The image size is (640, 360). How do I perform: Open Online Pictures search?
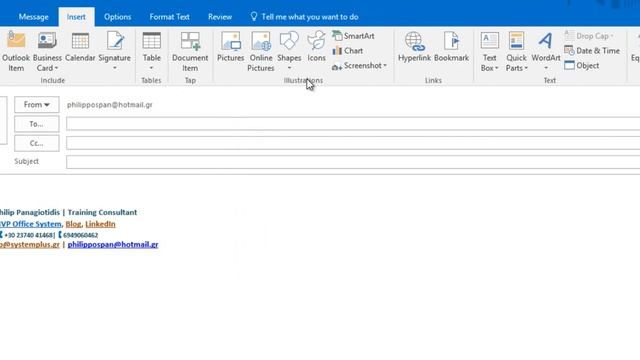pos(261,51)
